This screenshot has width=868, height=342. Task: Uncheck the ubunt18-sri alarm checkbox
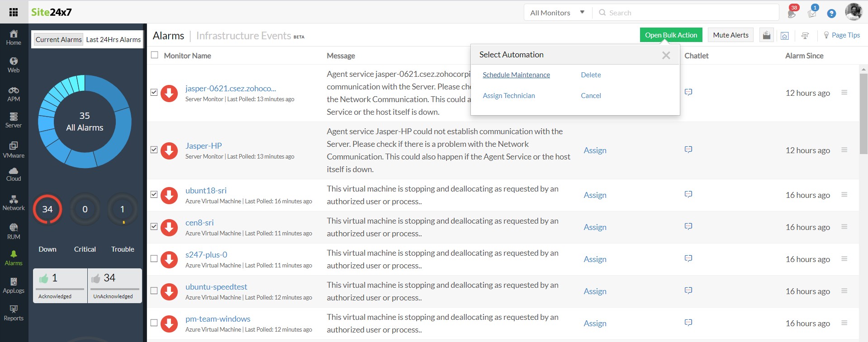pos(154,195)
